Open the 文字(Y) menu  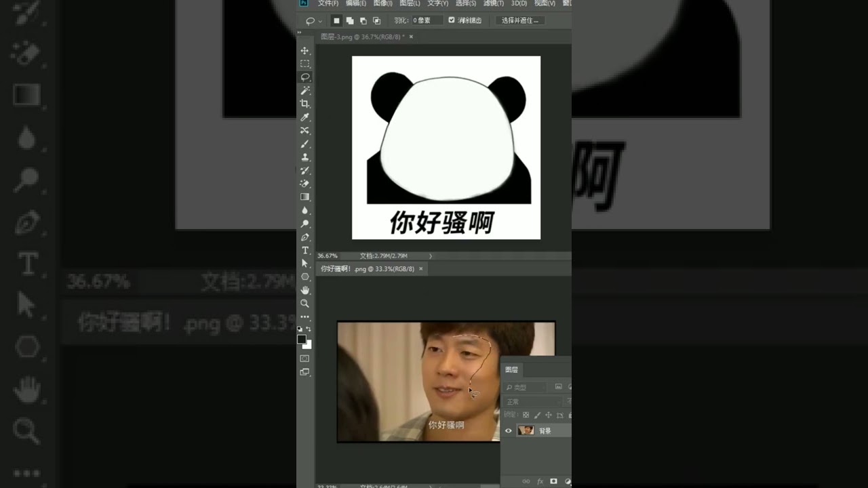coord(437,3)
